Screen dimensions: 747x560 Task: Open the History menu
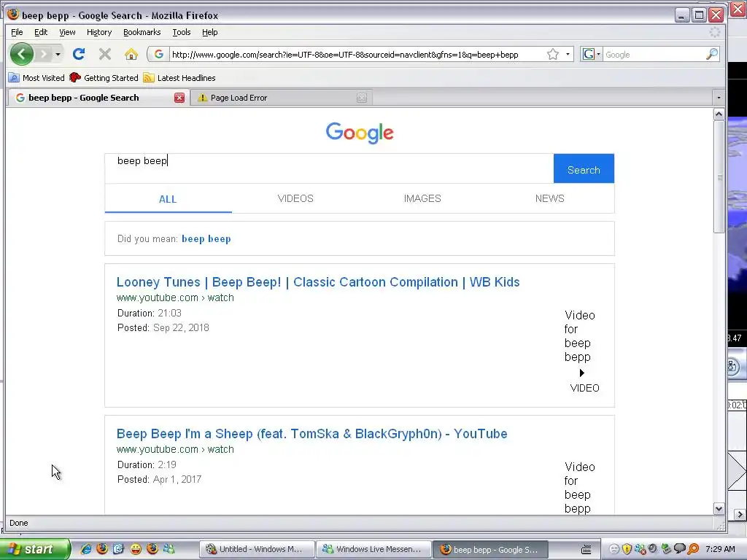[x=99, y=32]
